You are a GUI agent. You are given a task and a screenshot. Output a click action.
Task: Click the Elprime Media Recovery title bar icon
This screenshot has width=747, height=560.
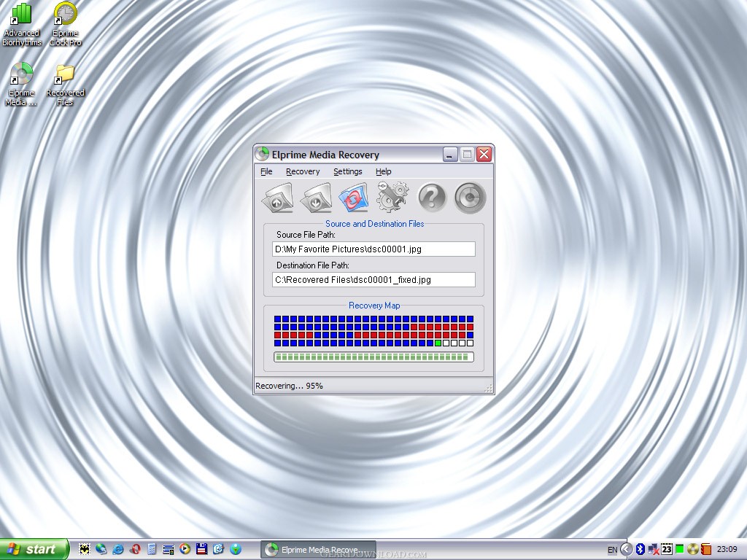(262, 154)
